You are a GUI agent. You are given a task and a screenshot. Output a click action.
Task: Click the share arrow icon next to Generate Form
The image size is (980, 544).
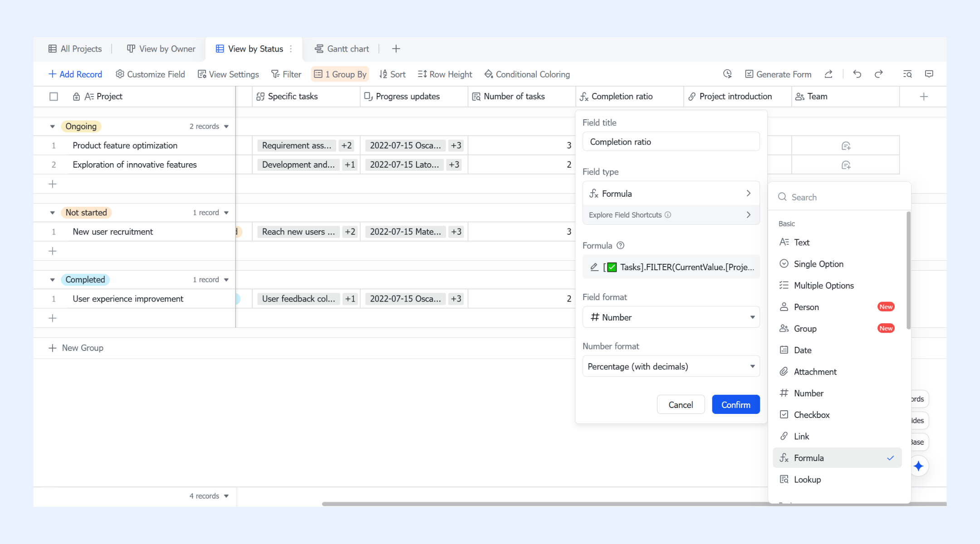828,74
